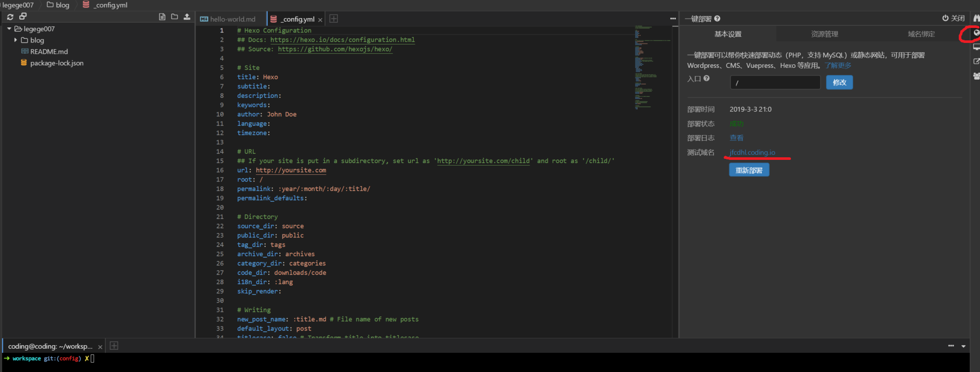Create a new file via toolbar icon
Image resolution: width=980 pixels, height=372 pixels.
pyautogui.click(x=162, y=17)
